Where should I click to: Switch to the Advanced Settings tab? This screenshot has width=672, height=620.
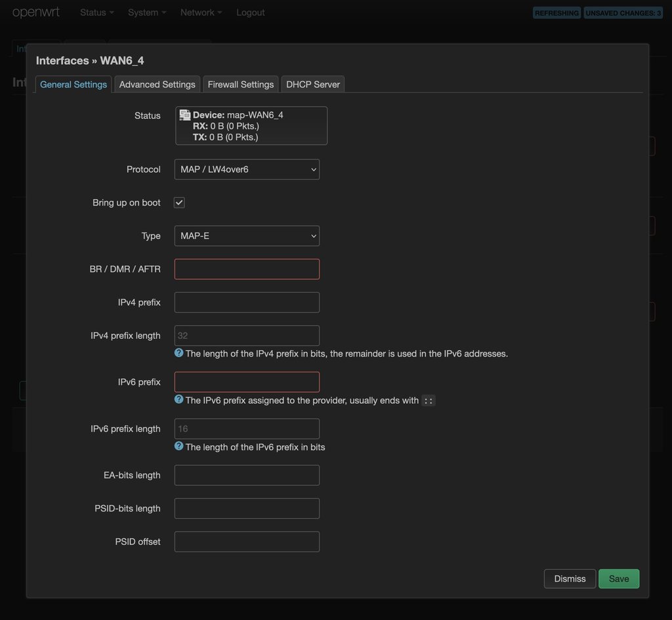(157, 84)
